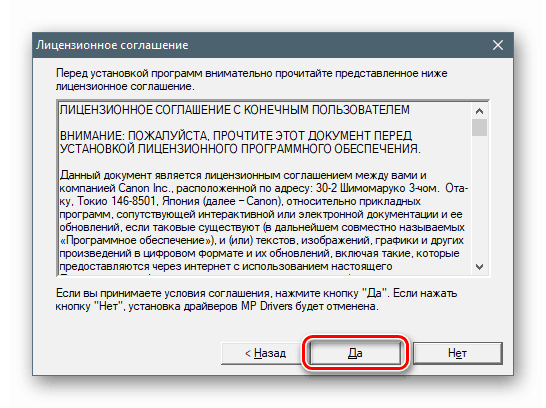Click the dialog title "Лицензионное соглашение"
Screen dimensions: 546x408
[x=112, y=45]
